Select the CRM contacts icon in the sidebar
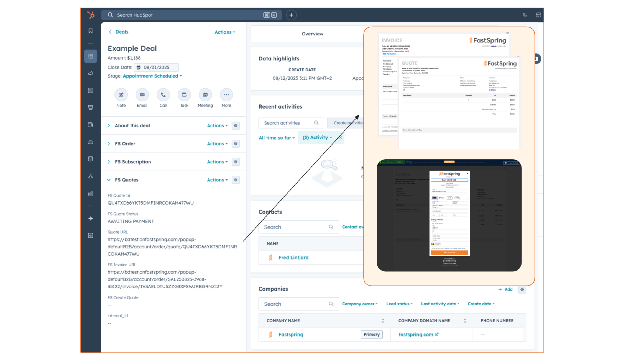Image resolution: width=644 pixels, height=362 pixels. click(91, 56)
